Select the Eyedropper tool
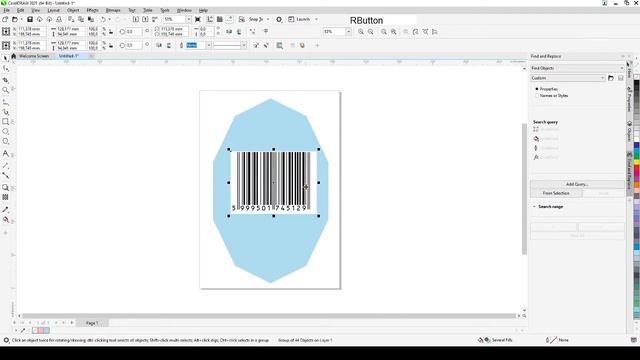The image size is (640, 360). coord(5,209)
